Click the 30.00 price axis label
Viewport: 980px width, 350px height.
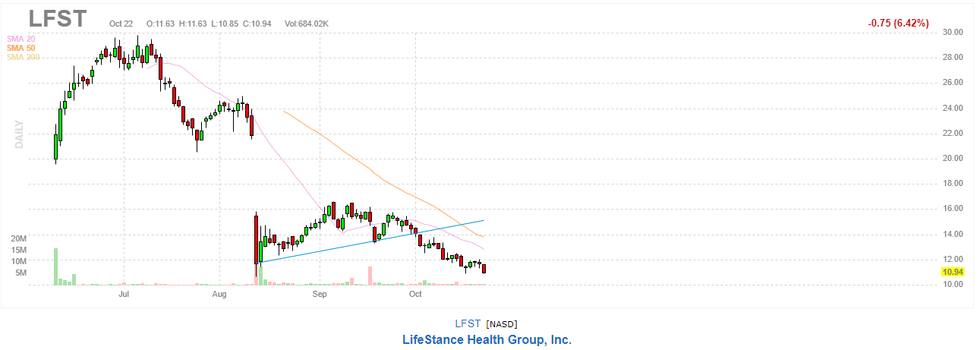pos(953,32)
